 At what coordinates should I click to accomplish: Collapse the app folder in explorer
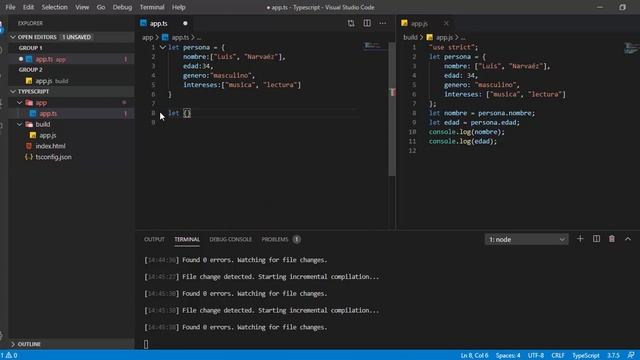[x=19, y=102]
